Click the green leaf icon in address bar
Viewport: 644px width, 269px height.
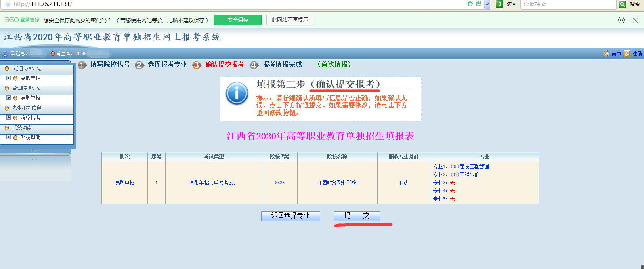pos(478,4)
